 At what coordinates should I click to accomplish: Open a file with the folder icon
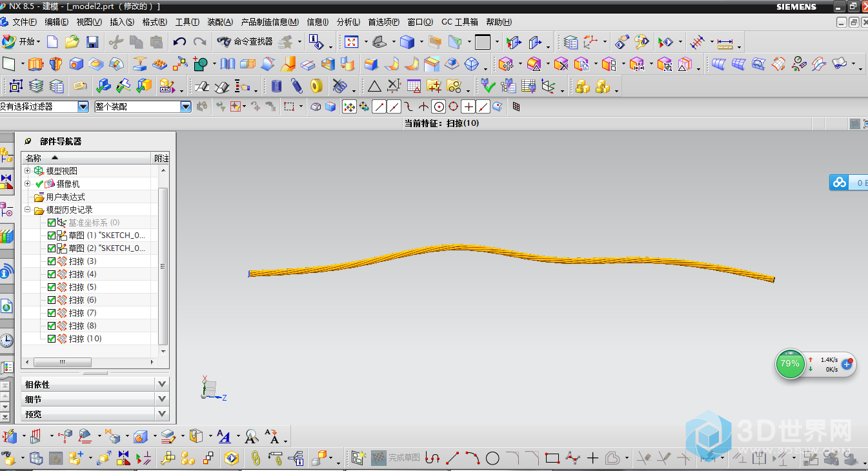[72, 43]
